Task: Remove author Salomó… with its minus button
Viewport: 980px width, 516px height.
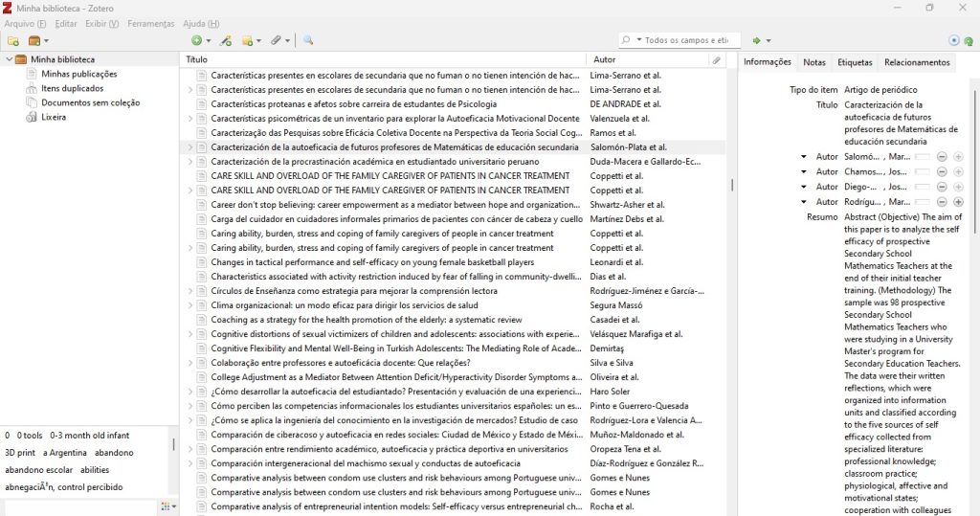Action: [x=942, y=157]
